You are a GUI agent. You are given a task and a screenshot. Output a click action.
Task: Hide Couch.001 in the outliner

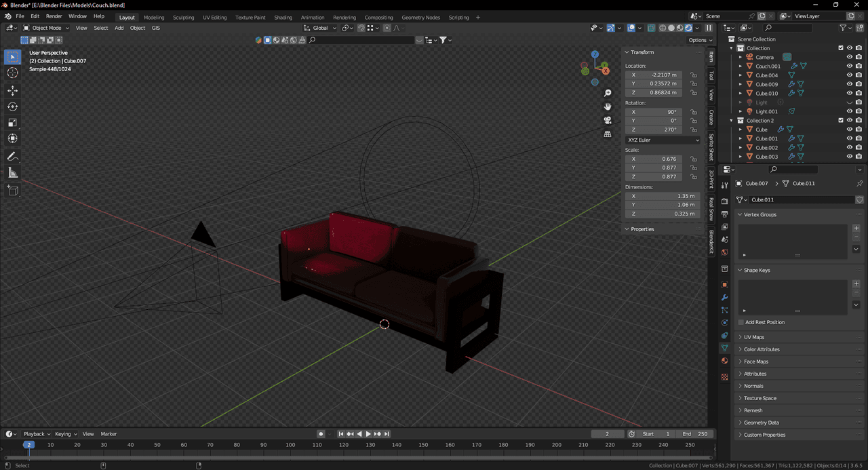(849, 66)
